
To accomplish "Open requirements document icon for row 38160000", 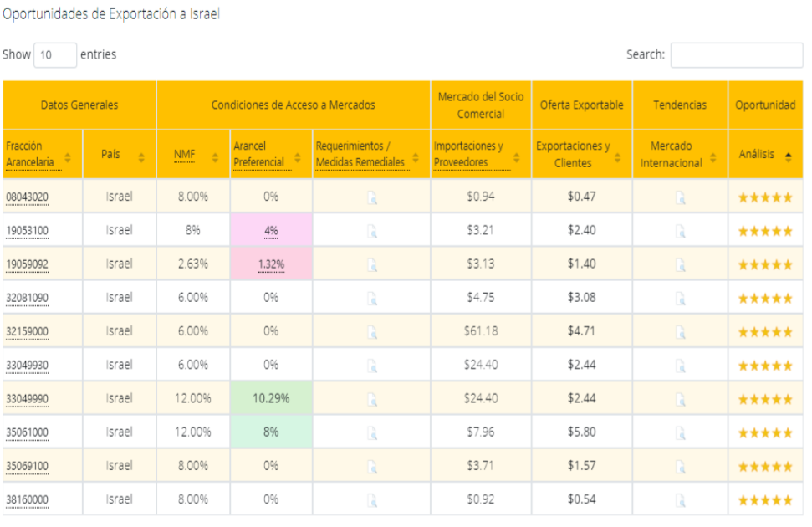I will 371,499.
